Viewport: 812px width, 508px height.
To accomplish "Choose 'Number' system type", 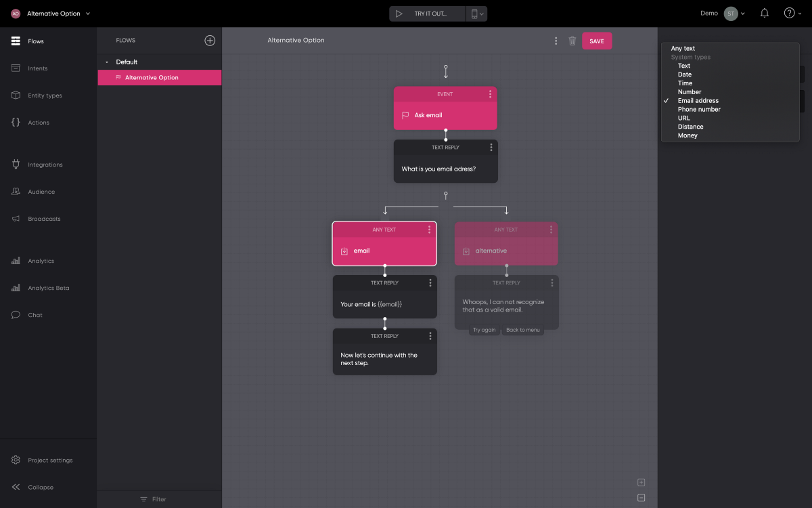I will click(x=730, y=92).
